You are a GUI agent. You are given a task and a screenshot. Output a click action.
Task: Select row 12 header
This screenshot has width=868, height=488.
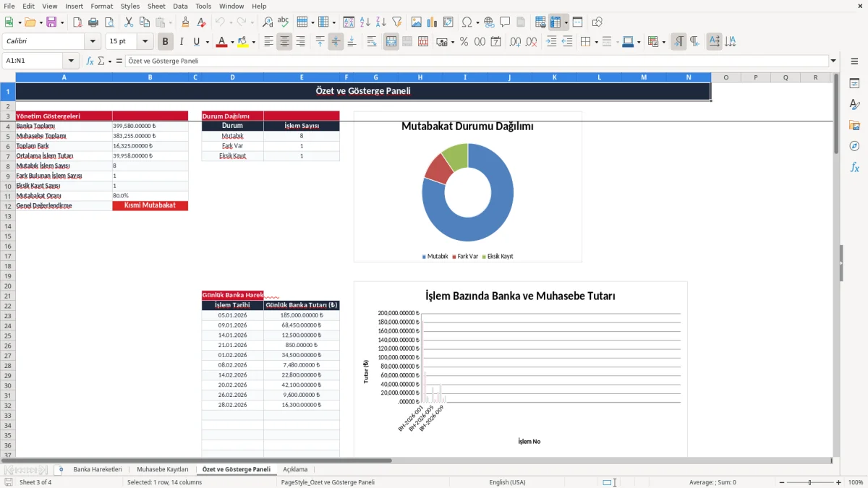click(7, 206)
